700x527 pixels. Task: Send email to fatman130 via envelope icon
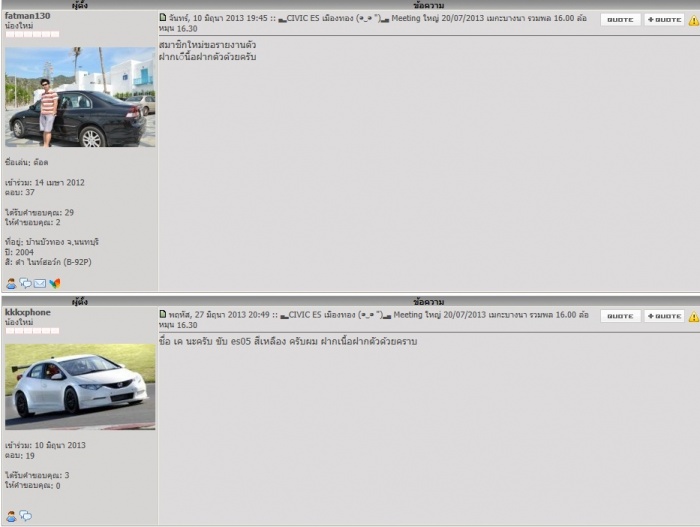coord(40,284)
